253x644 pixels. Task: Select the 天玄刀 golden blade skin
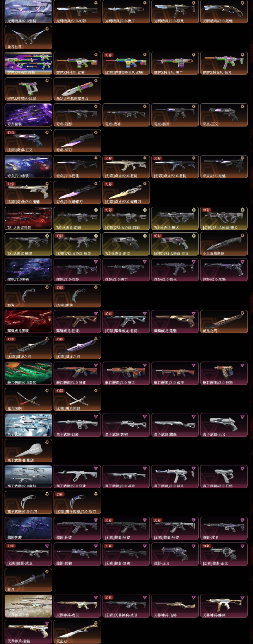tap(77, 632)
